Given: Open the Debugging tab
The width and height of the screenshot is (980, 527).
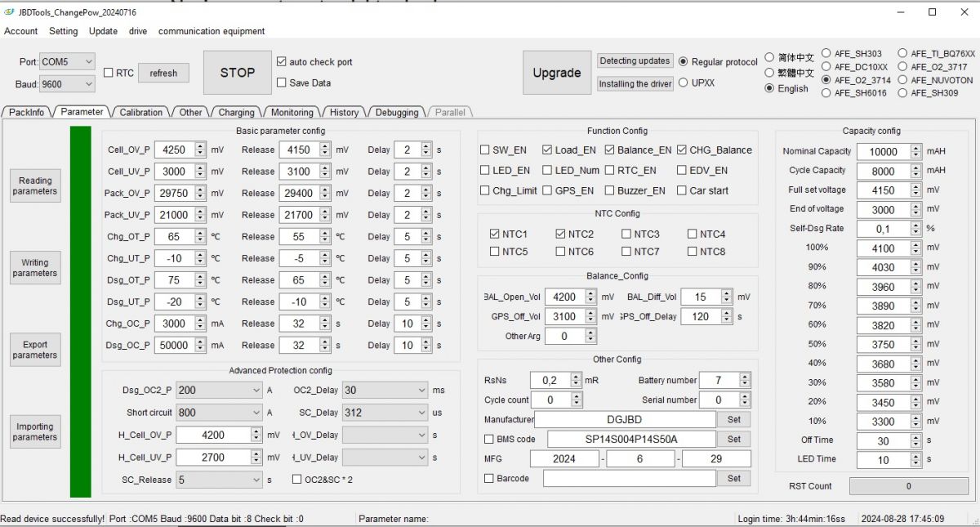Looking at the screenshot, I should pos(397,112).
